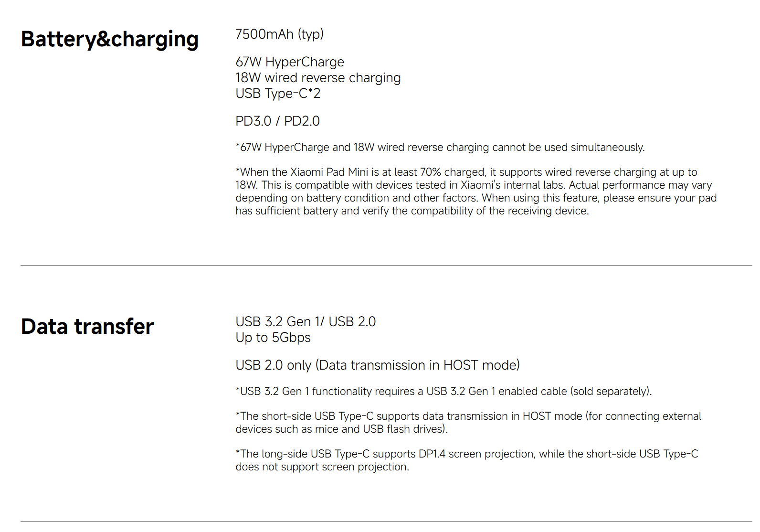Click the 67W HyperCharge spec line
Image resolution: width=760 pixels, height=532 pixels.
(x=290, y=62)
